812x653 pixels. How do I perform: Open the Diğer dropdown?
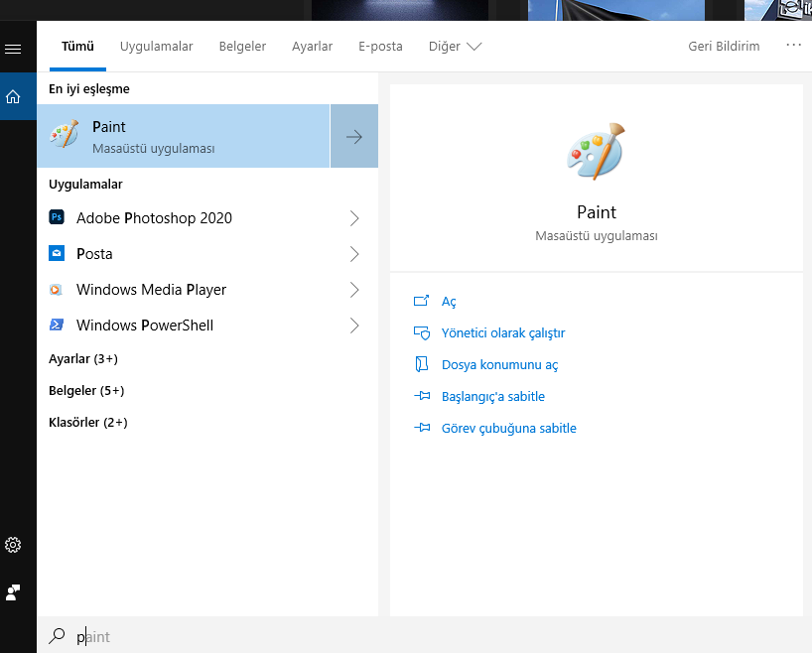(455, 47)
